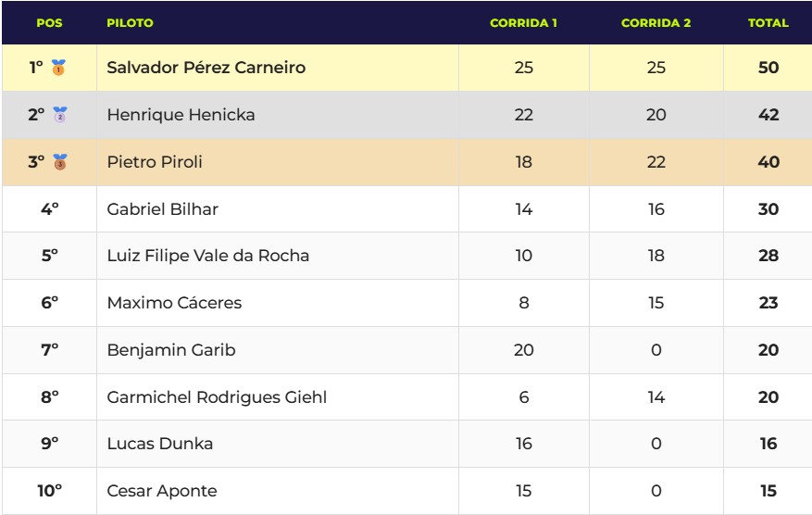Click the total score 50 cell

coord(768,68)
